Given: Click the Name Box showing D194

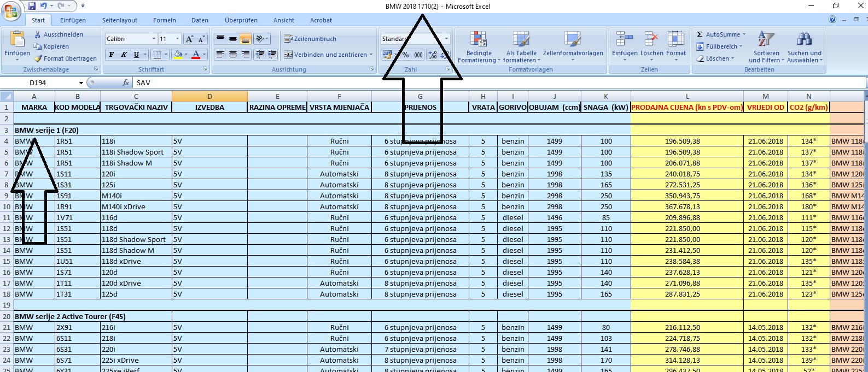Looking at the screenshot, I should (x=38, y=82).
